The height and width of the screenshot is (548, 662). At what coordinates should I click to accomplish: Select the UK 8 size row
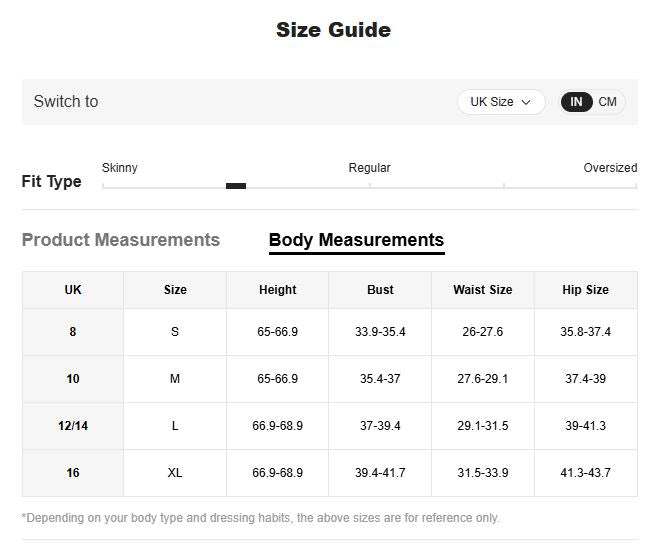pyautogui.click(x=73, y=332)
